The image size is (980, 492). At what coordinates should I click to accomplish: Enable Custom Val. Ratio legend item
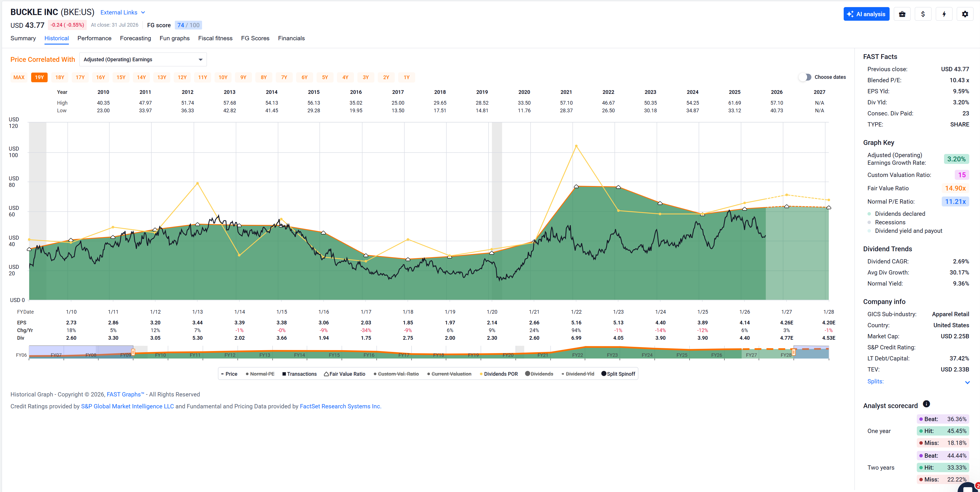[x=396, y=374]
